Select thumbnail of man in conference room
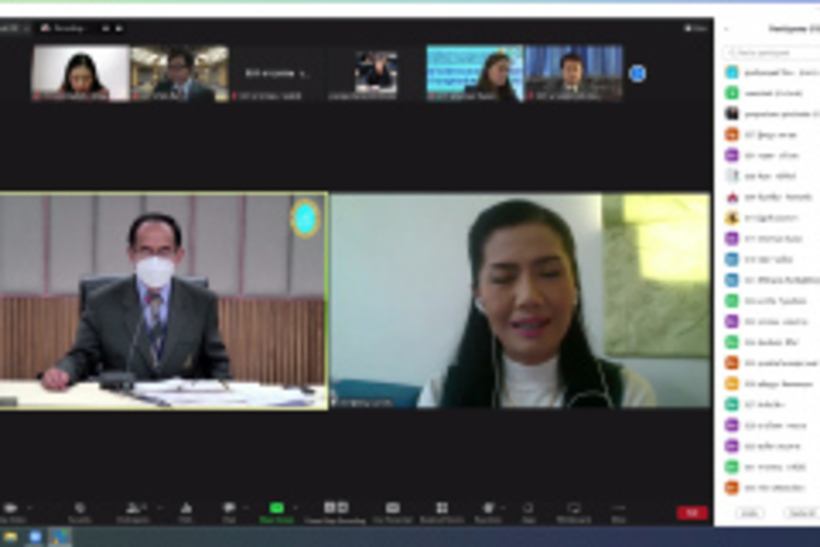820x547 pixels. [x=179, y=73]
